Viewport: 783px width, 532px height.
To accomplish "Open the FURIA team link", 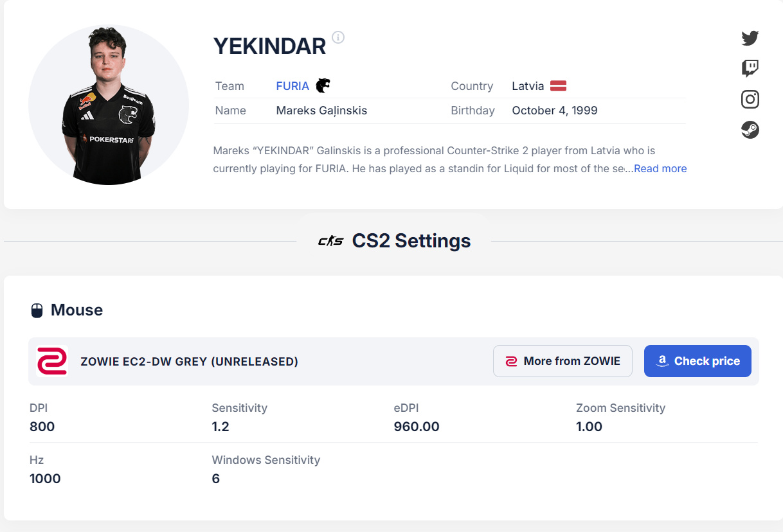I will pos(292,86).
